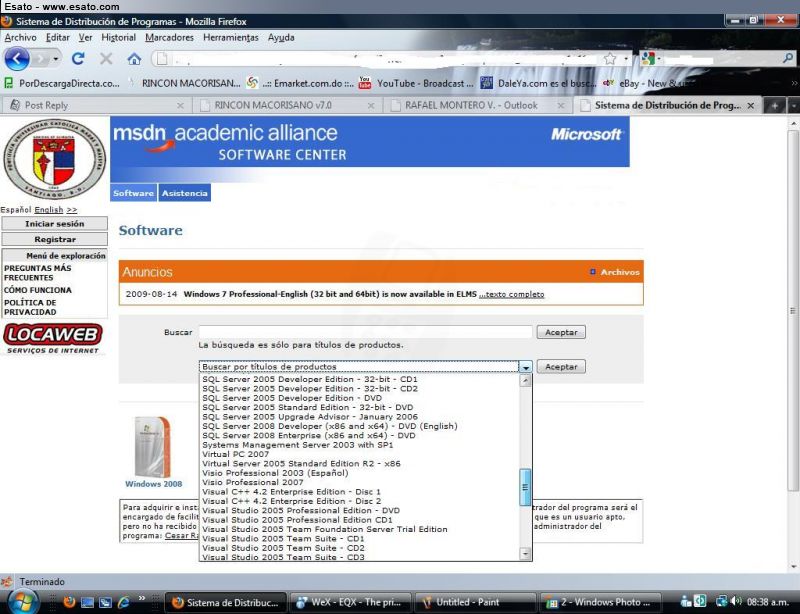800x614 pixels.
Task: Click the page vertical scrollbar thumb
Action: (x=793, y=311)
